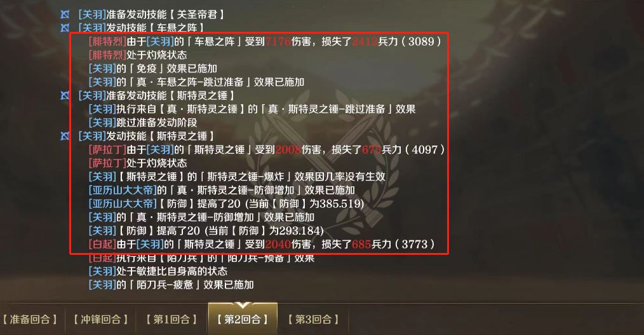This screenshot has height=335, width=644.
Task: Click the 陌刀兵-疲惫 effect log entry
Action: tap(171, 284)
